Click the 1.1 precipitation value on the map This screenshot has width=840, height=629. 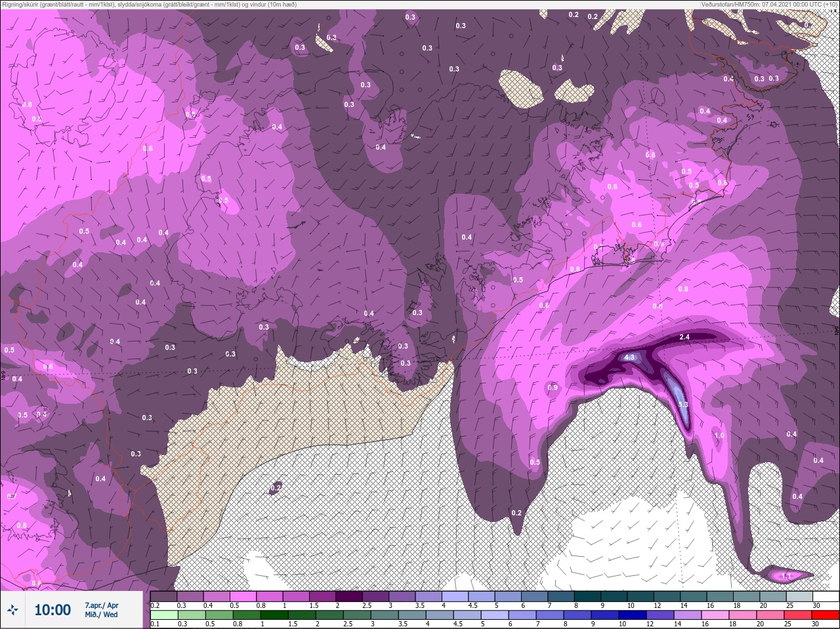click(787, 576)
